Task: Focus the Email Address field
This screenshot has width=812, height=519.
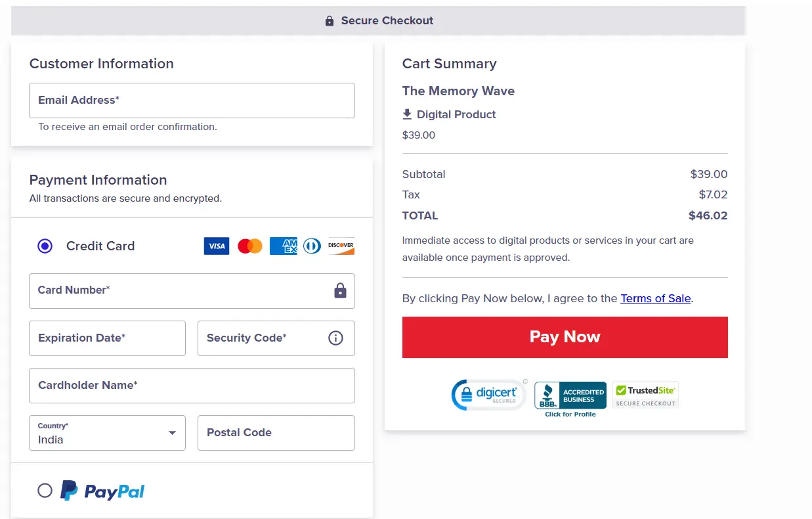Action: tap(192, 101)
